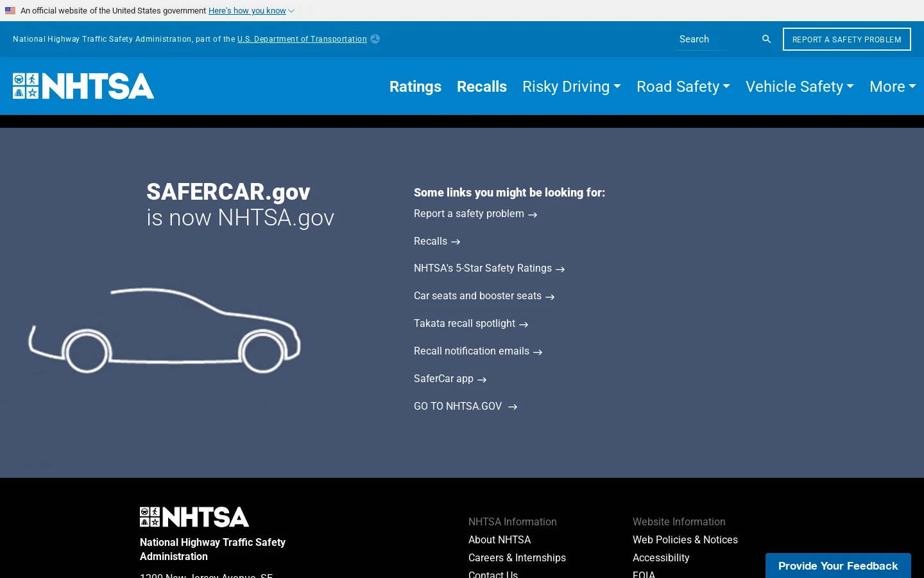Open Careers & Internships footer link
This screenshot has width=924, height=578.
point(517,558)
